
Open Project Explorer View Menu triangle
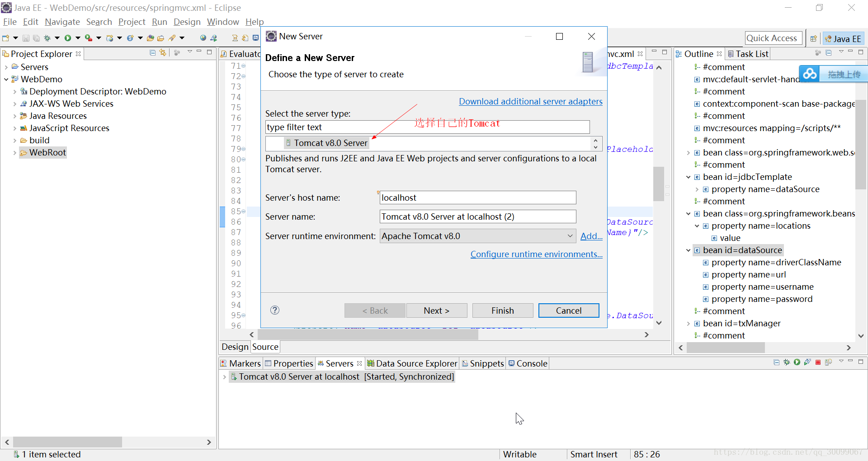[x=190, y=52]
